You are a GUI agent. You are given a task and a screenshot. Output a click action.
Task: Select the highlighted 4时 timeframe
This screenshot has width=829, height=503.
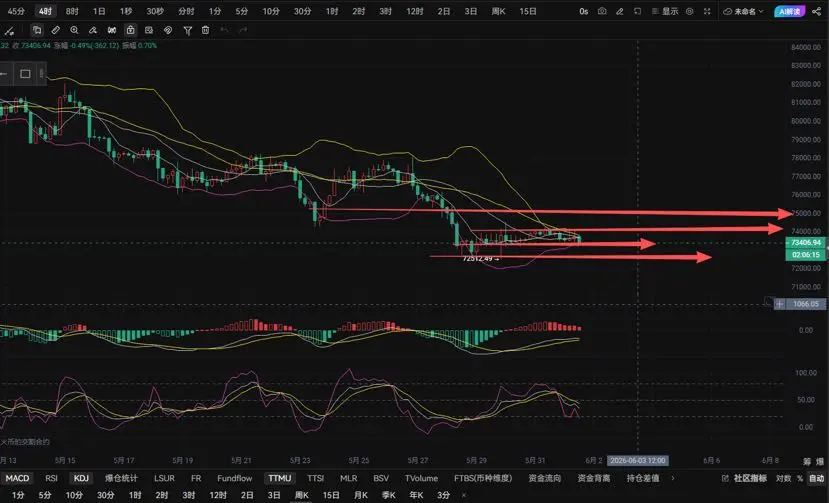(x=45, y=11)
